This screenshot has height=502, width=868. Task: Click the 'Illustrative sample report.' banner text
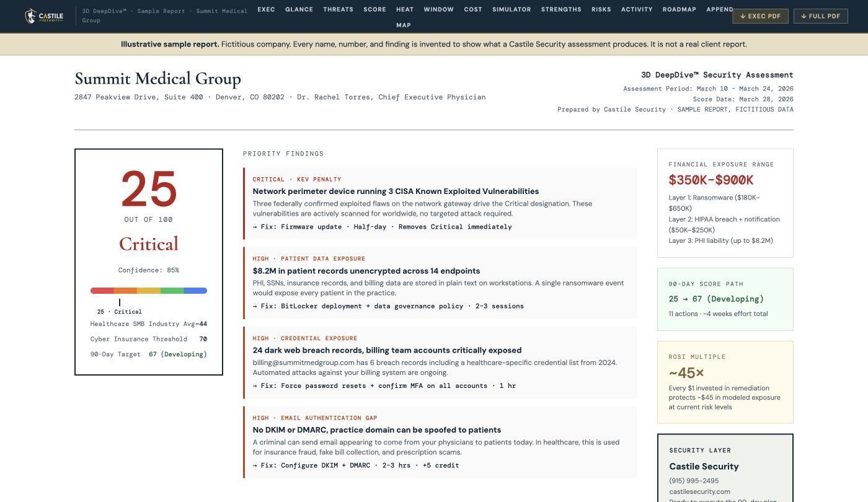(x=170, y=45)
